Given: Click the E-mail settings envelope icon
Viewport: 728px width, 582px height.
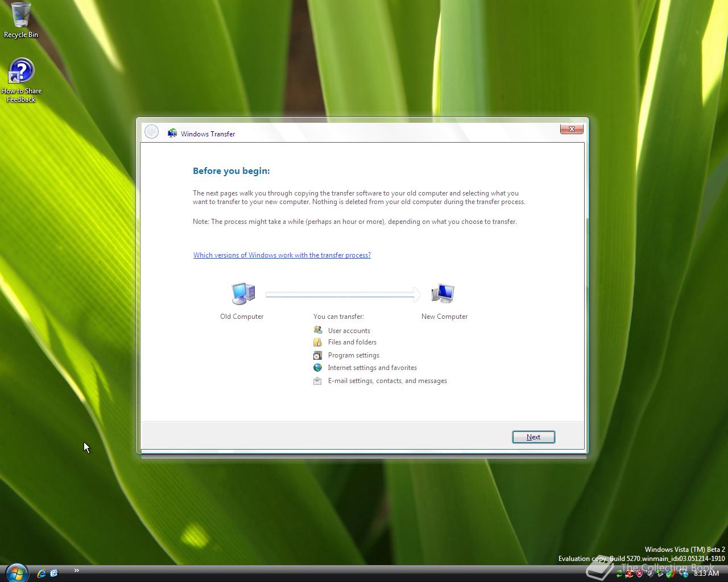Looking at the screenshot, I should pos(317,381).
